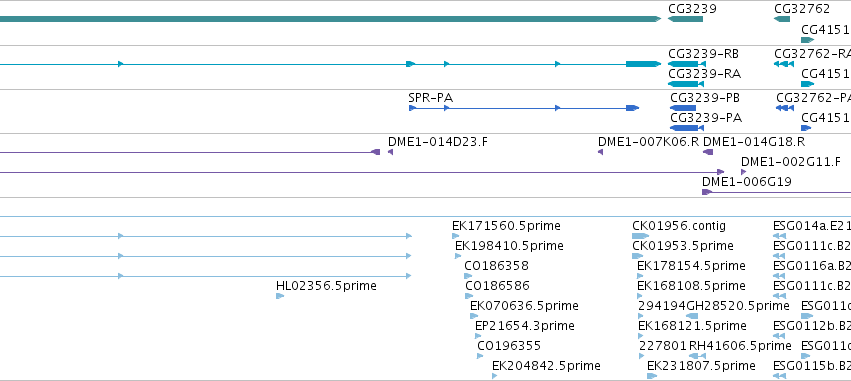Select the CG3239-PB protein bar
Image resolution: width=851 pixels, height=381 pixels.
pyautogui.click(x=683, y=108)
